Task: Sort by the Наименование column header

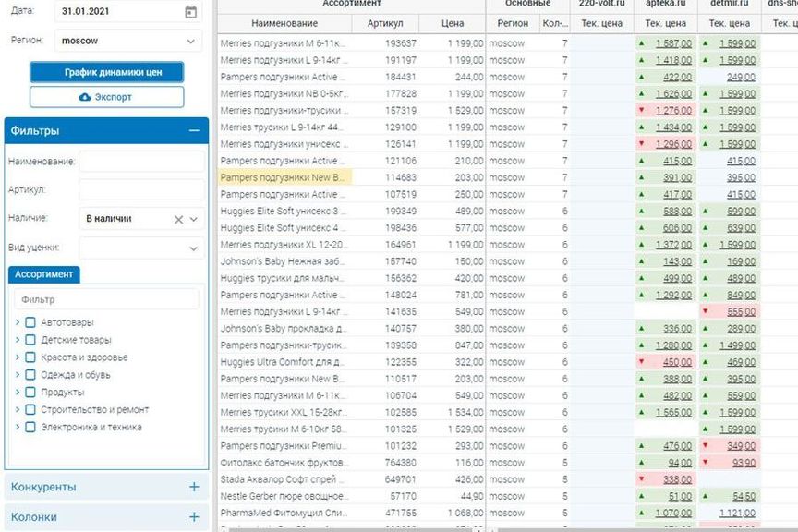Action: [x=284, y=23]
